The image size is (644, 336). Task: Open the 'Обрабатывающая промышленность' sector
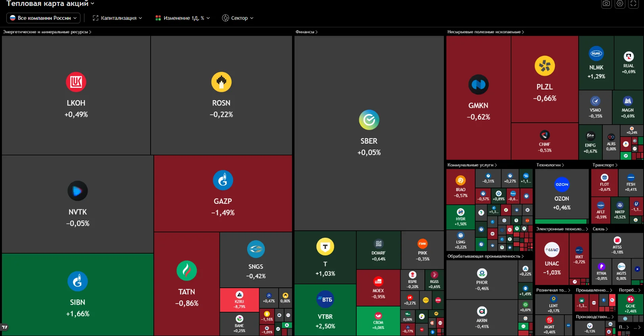point(485,256)
